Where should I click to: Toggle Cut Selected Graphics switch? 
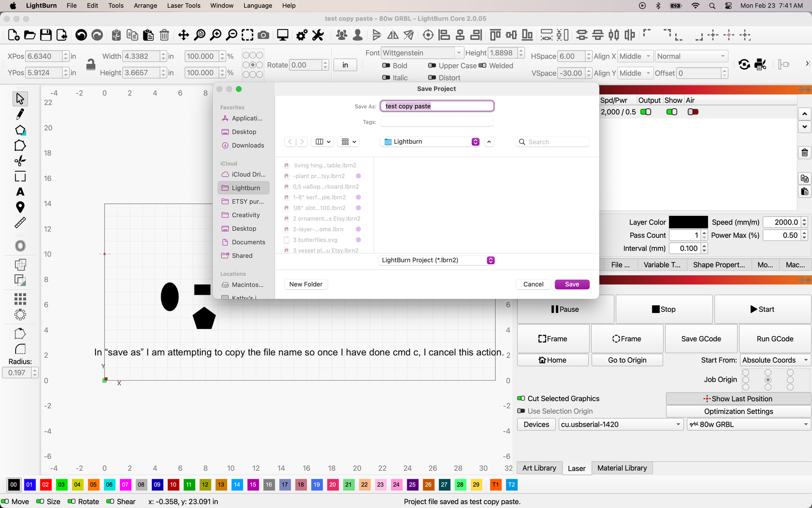(x=521, y=398)
